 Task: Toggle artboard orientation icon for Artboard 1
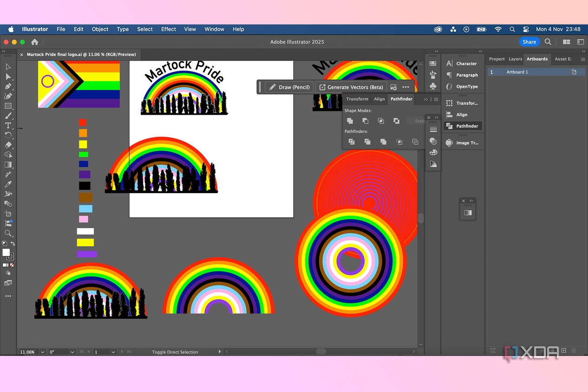(x=574, y=72)
